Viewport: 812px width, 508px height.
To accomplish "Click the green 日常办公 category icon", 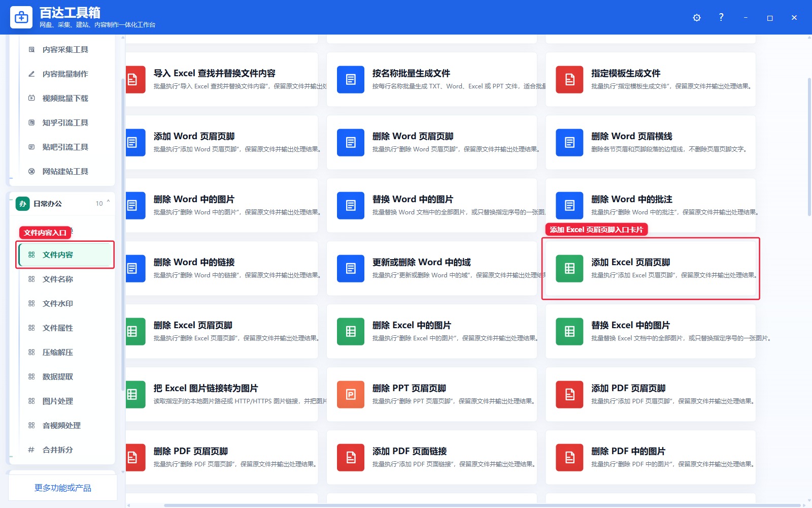I will [x=22, y=204].
